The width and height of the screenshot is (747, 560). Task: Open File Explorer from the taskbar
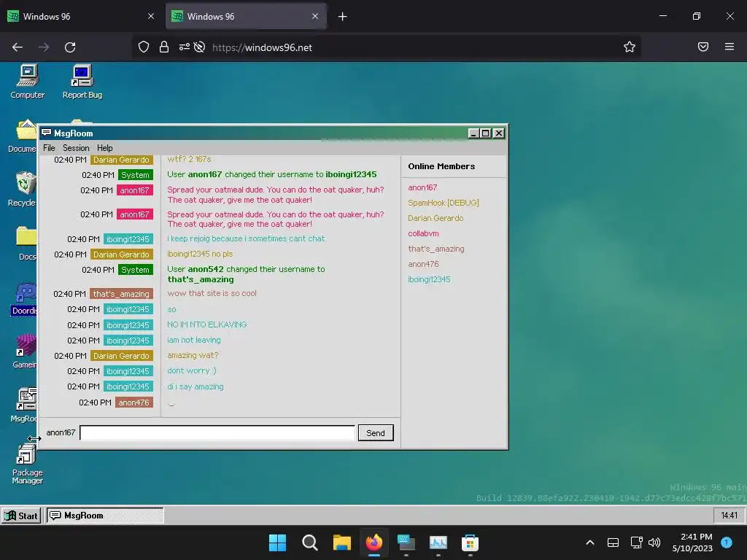pyautogui.click(x=341, y=542)
